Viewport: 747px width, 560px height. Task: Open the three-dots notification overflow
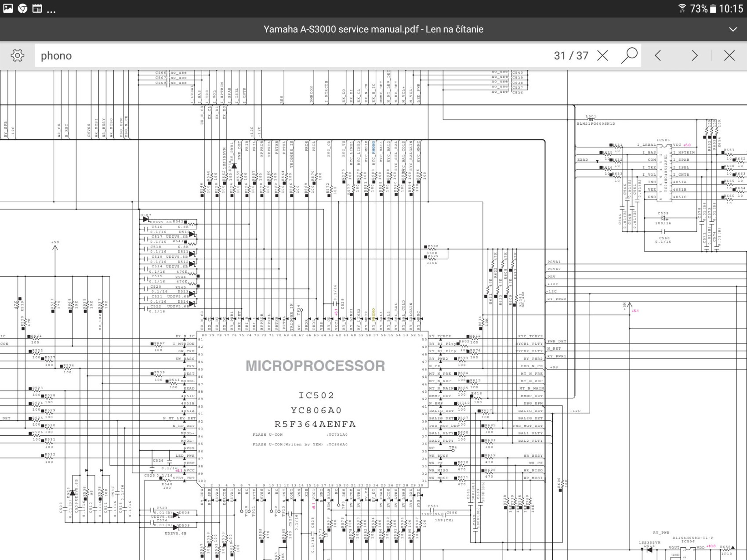[51, 11]
